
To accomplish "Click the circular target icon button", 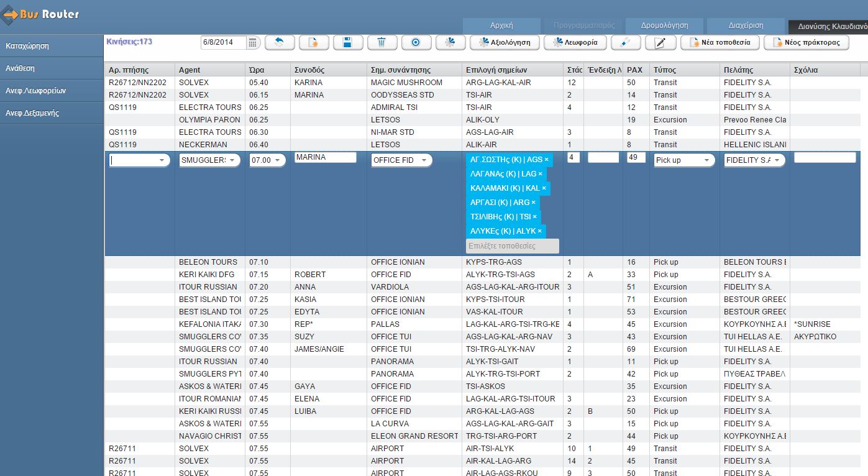I will pos(416,42).
